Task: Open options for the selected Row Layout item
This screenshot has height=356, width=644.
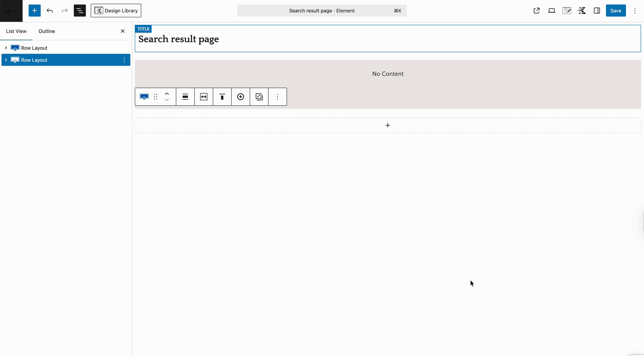Action: [124, 60]
